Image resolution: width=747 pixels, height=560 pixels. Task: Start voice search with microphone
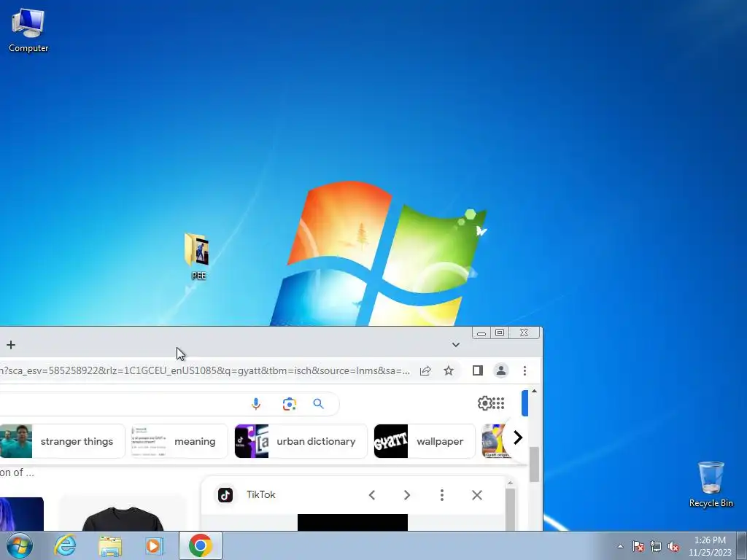coord(256,404)
